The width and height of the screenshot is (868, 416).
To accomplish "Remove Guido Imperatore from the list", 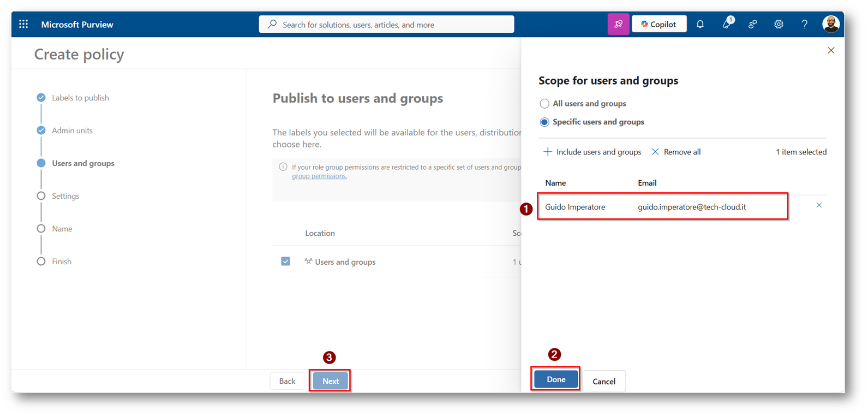I will pos(818,205).
